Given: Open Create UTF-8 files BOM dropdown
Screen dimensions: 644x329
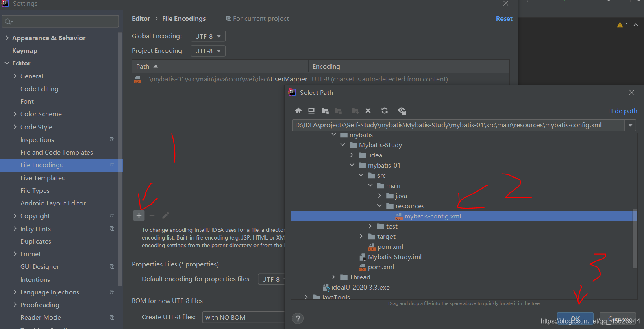Looking at the screenshot, I should click(243, 317).
